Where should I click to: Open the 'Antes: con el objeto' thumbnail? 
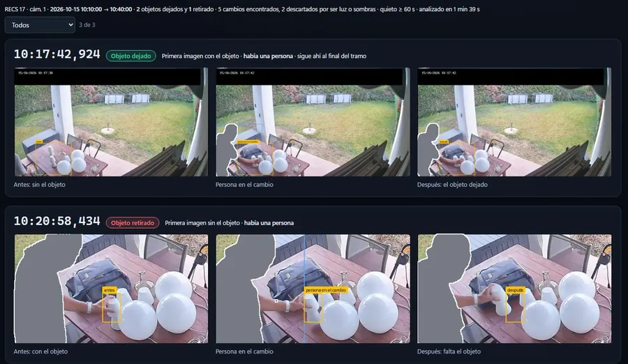(112, 289)
